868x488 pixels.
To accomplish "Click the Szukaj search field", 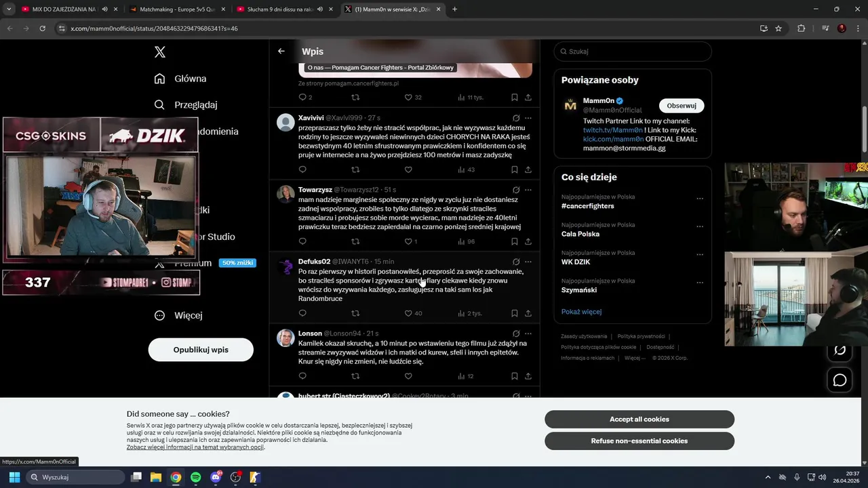I will click(x=633, y=52).
